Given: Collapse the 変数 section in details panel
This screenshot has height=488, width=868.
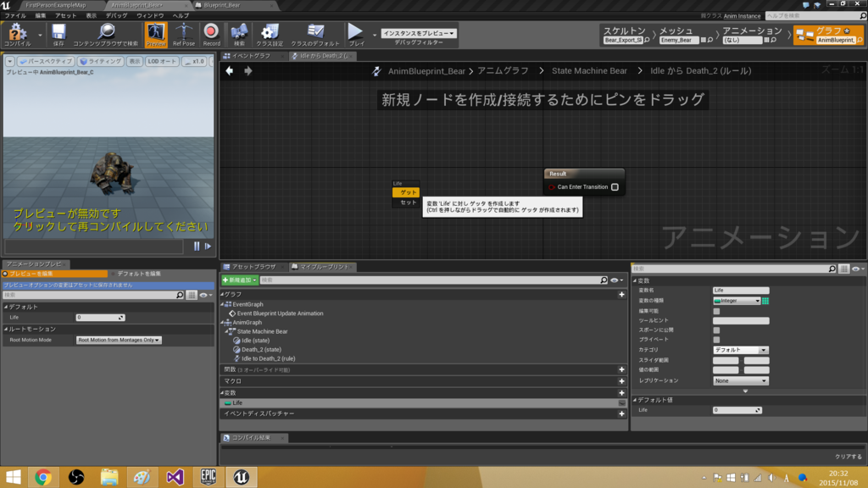Looking at the screenshot, I should pos(636,280).
